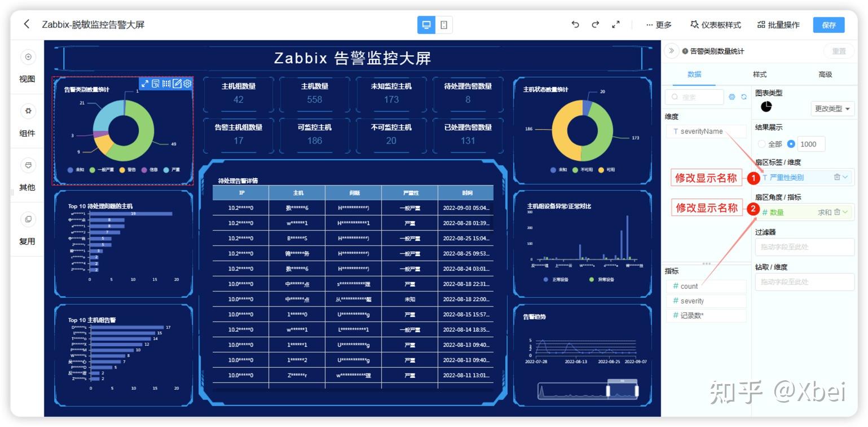
Task: Click the search input in the data panel
Action: (x=694, y=96)
